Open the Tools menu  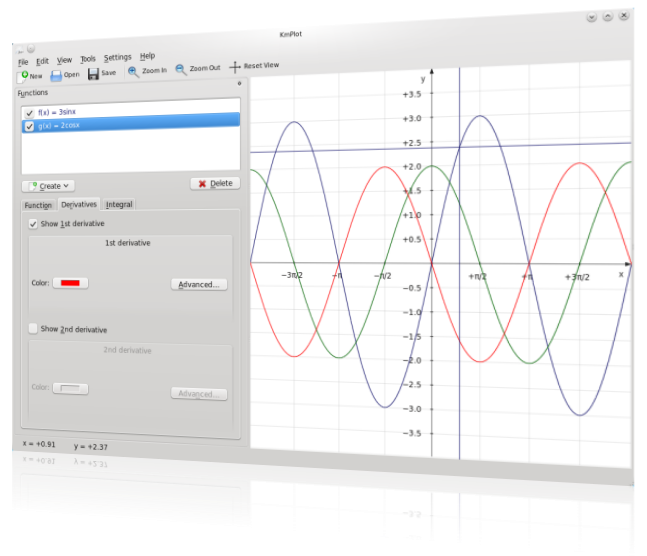[x=88, y=59]
